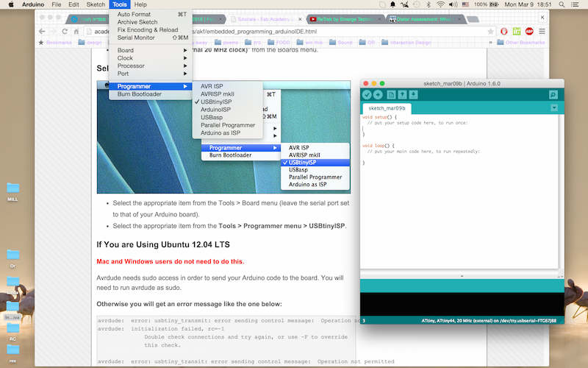Image resolution: width=588 pixels, height=368 pixels.
Task: Select the sketch_mar09b tab in Arduino
Action: (387, 108)
